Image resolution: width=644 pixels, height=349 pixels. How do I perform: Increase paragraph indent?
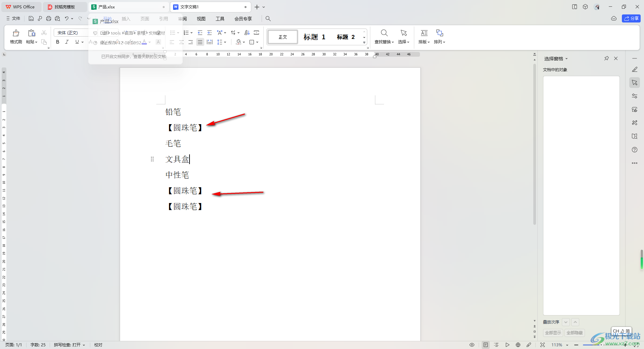click(x=209, y=33)
